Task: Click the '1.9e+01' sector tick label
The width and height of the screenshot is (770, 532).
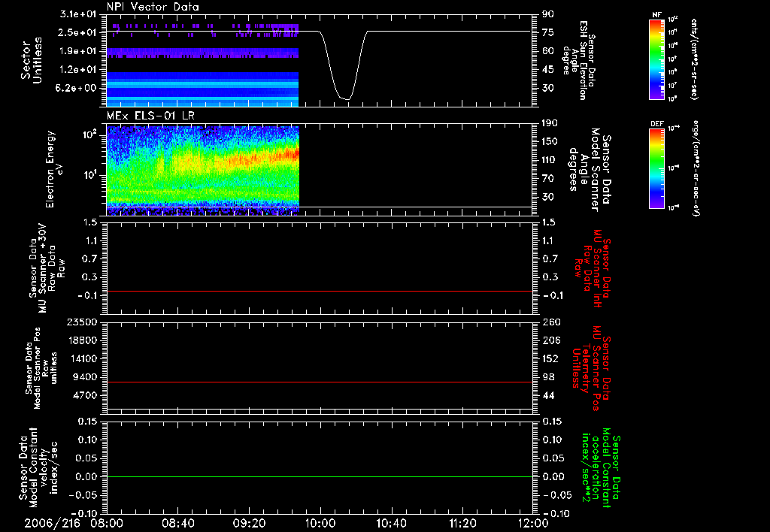Action: (x=78, y=51)
